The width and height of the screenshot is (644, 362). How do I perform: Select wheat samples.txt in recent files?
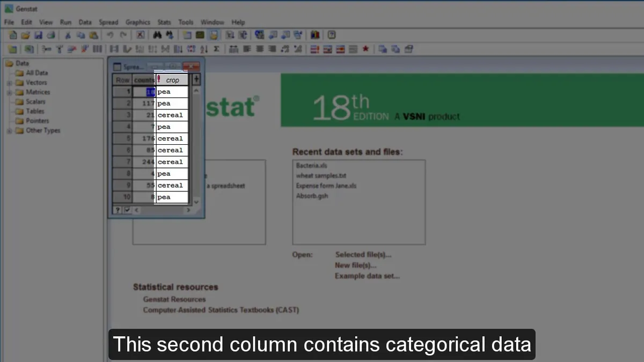320,176
